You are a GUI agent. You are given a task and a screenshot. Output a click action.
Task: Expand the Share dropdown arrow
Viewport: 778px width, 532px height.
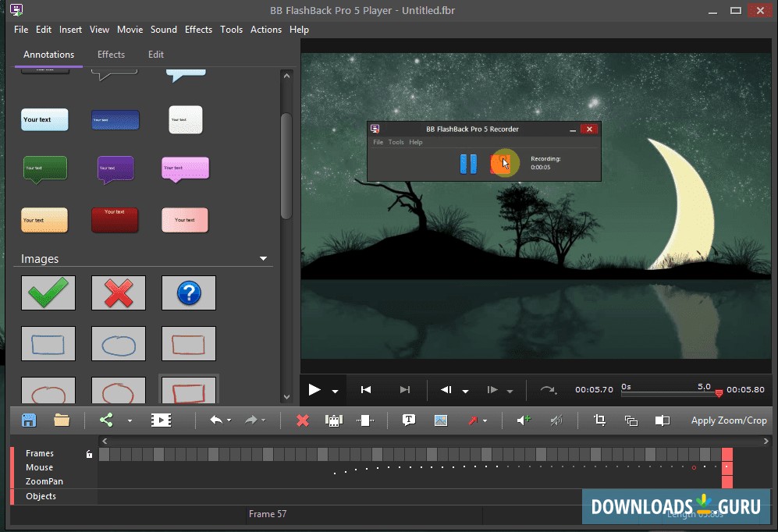pyautogui.click(x=130, y=421)
